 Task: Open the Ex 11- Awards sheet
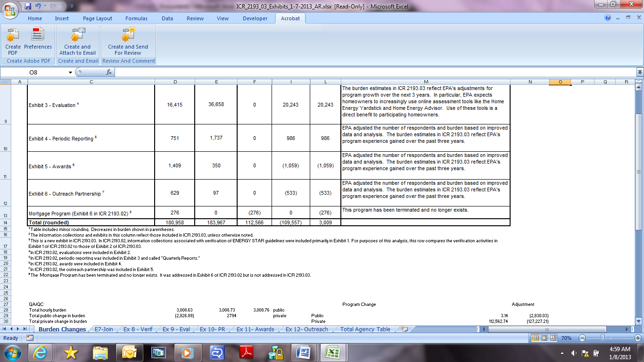point(256,329)
